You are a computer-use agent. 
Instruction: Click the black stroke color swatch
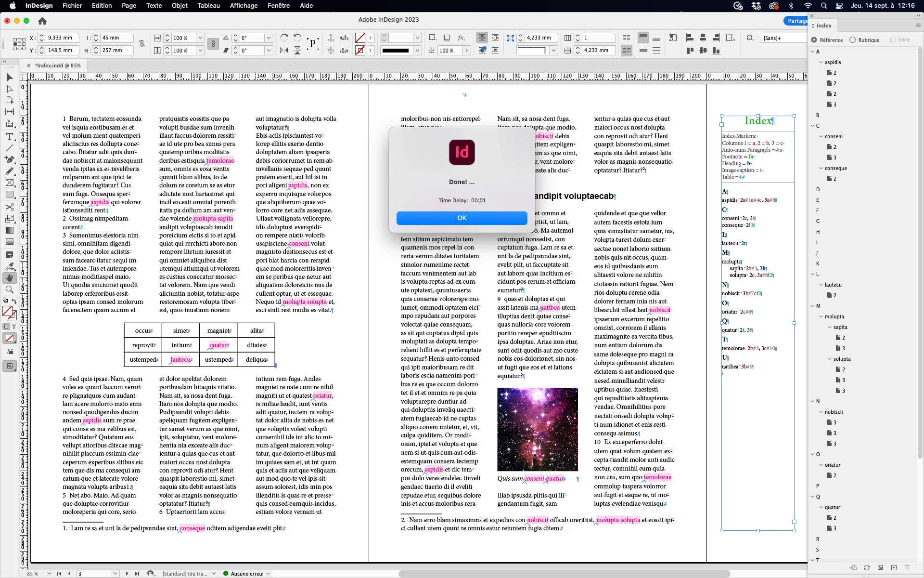click(x=396, y=51)
